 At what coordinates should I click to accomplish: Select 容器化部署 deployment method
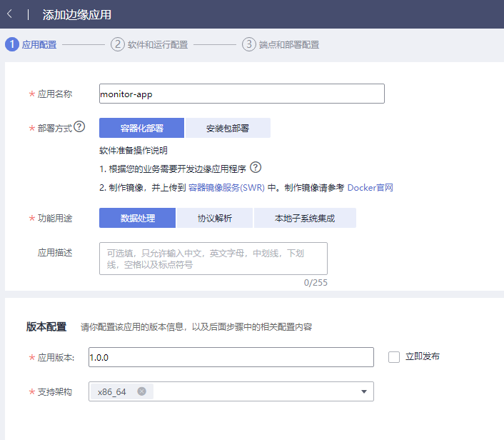(141, 129)
